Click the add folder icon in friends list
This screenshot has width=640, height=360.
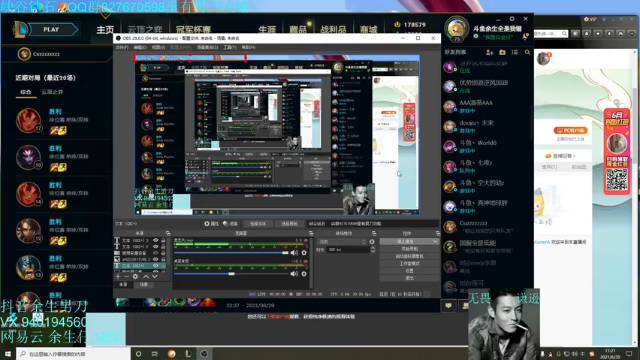click(502, 52)
